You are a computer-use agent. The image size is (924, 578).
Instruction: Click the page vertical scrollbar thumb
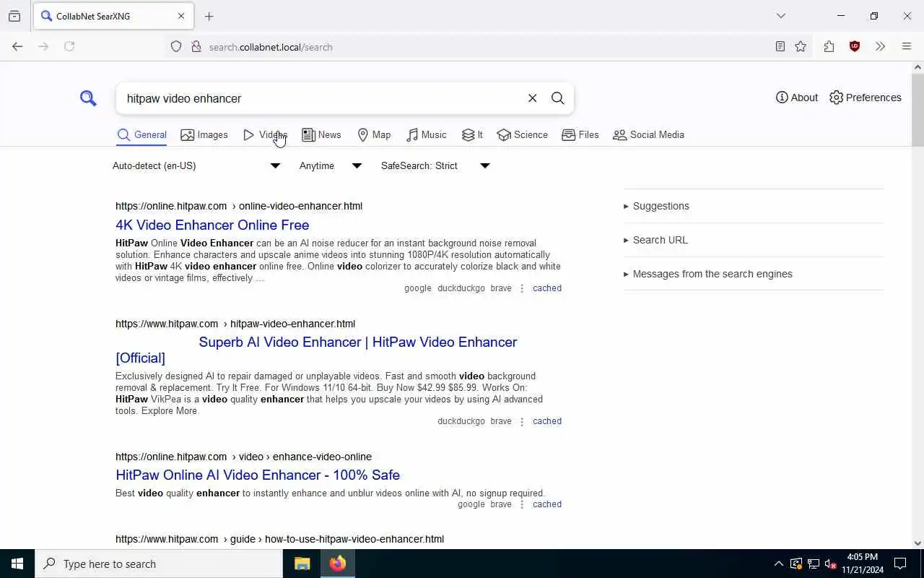click(918, 108)
